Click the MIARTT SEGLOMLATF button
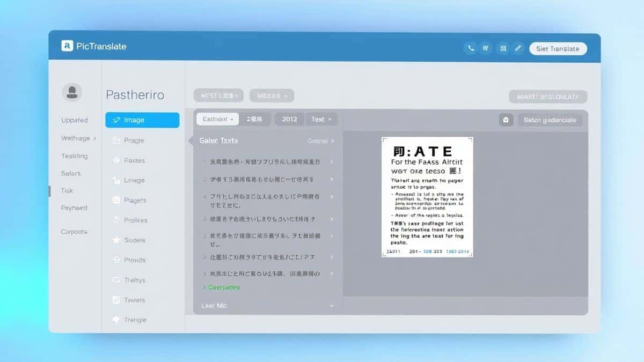 click(548, 97)
